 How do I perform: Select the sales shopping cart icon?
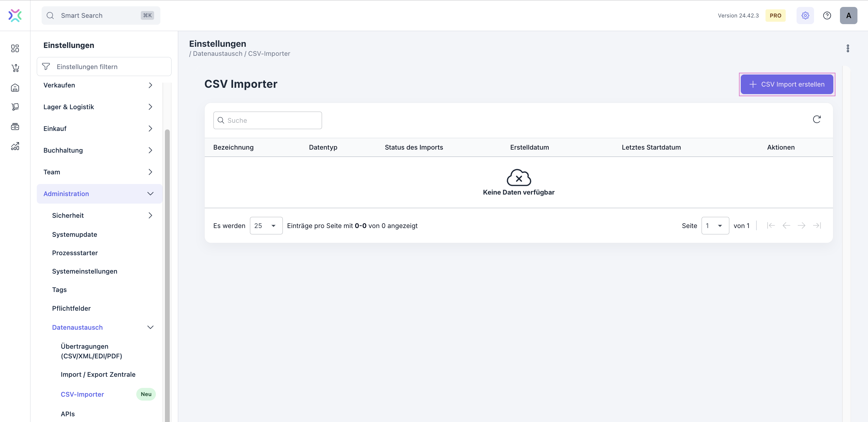[15, 68]
